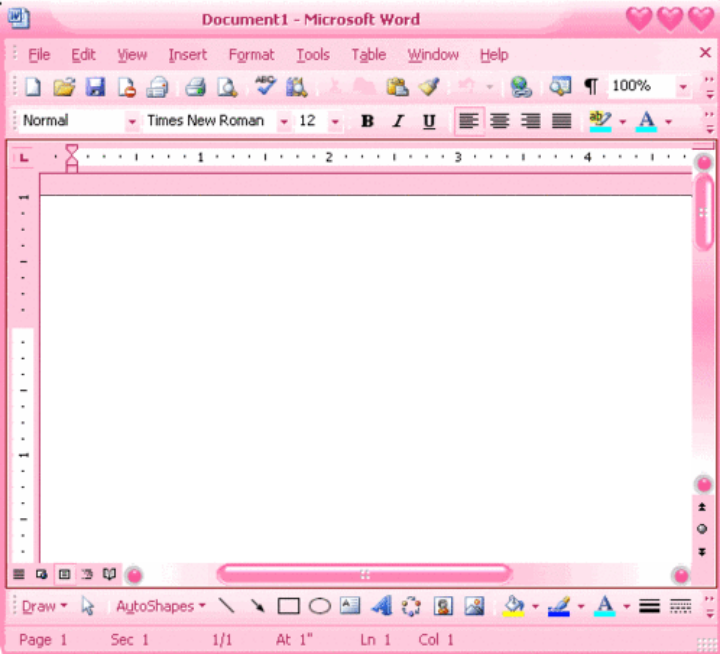Run Spelling and Grammar check icon
This screenshot has height=656, width=720.
click(265, 87)
